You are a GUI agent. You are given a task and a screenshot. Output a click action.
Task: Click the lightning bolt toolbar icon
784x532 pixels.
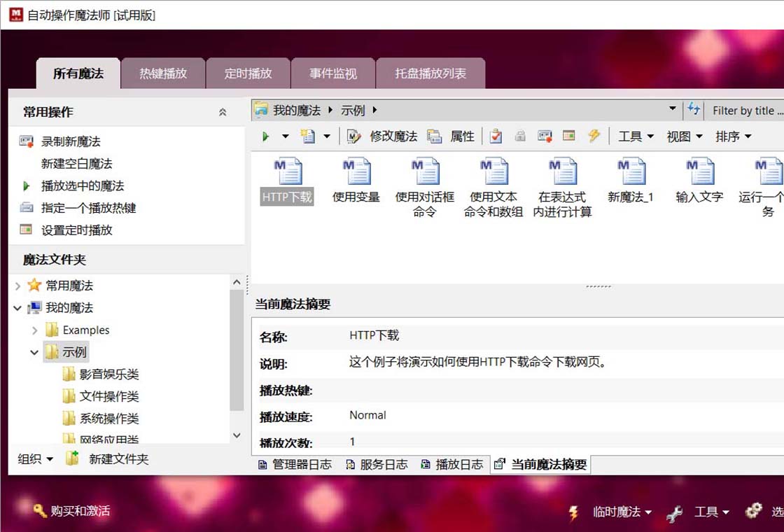point(594,136)
